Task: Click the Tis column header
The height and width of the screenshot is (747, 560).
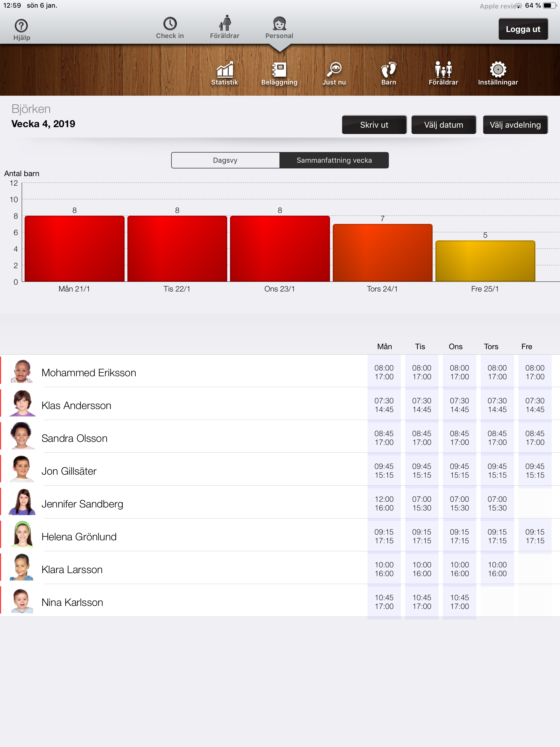Action: point(420,346)
